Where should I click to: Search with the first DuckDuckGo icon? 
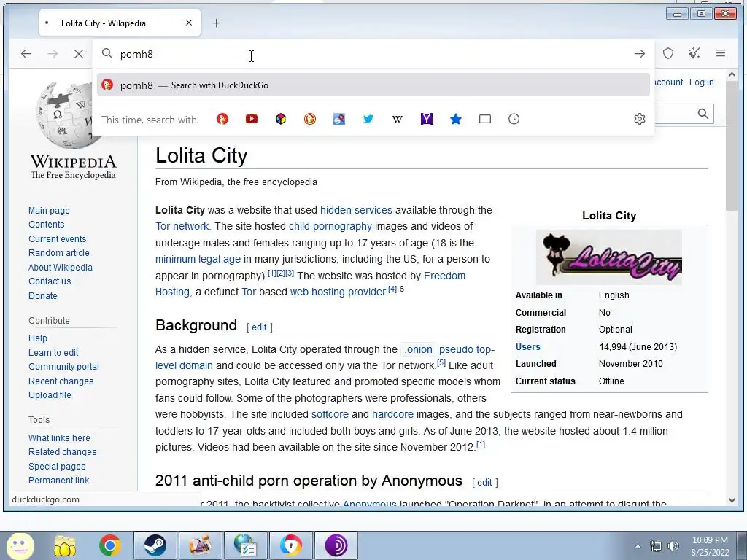222,119
